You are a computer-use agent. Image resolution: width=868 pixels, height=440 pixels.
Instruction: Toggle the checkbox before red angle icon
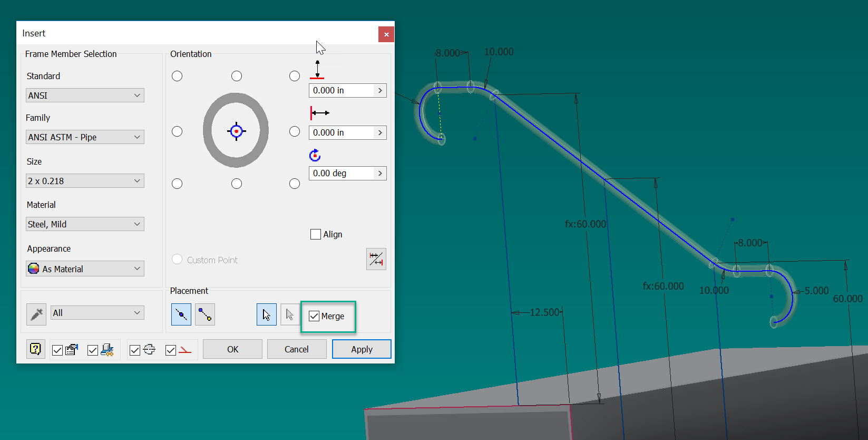(171, 350)
